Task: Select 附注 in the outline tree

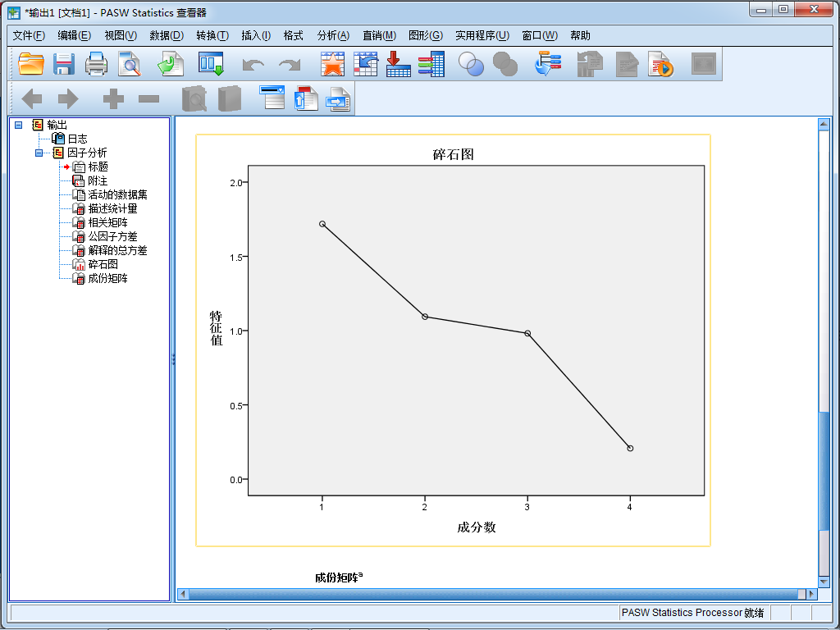Action: click(98, 180)
